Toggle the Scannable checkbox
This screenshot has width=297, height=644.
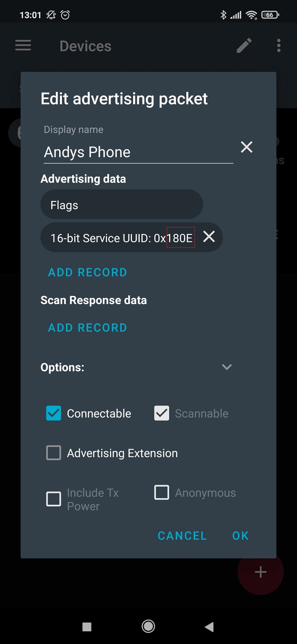162,413
